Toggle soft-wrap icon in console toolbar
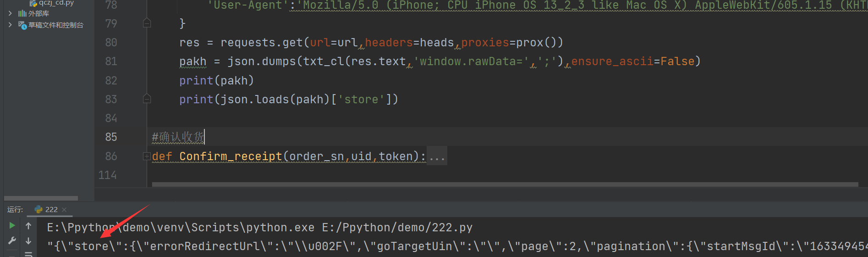 pyautogui.click(x=28, y=254)
